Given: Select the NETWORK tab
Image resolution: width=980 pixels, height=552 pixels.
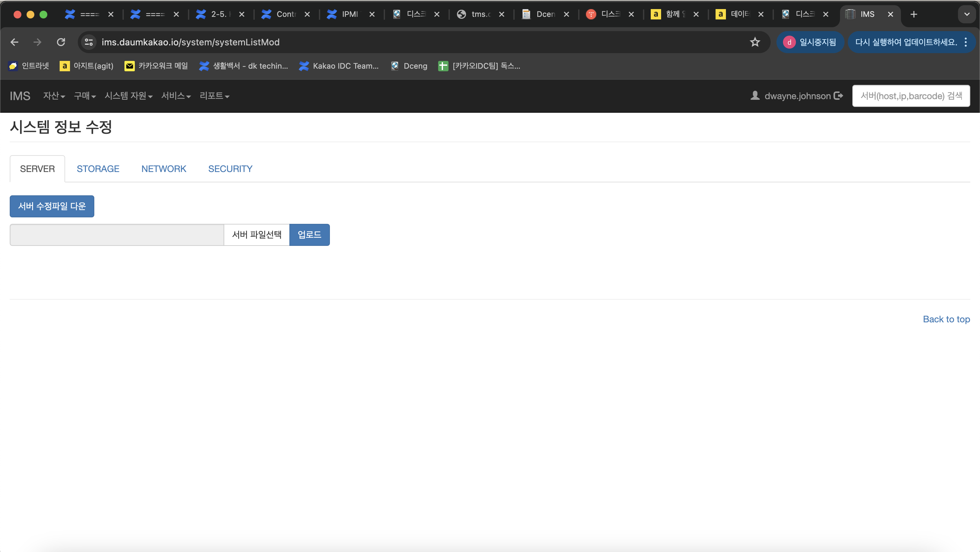Looking at the screenshot, I should [164, 169].
